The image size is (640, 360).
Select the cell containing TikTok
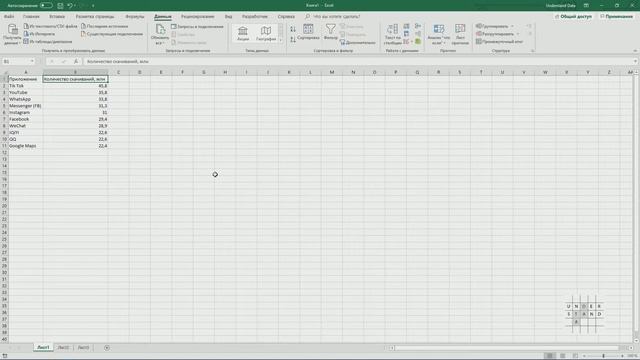(x=26, y=86)
